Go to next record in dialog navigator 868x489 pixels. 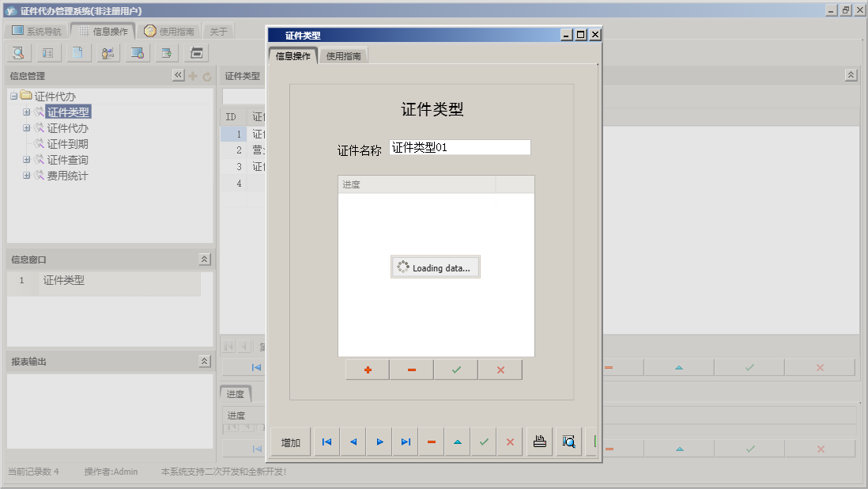coord(379,442)
